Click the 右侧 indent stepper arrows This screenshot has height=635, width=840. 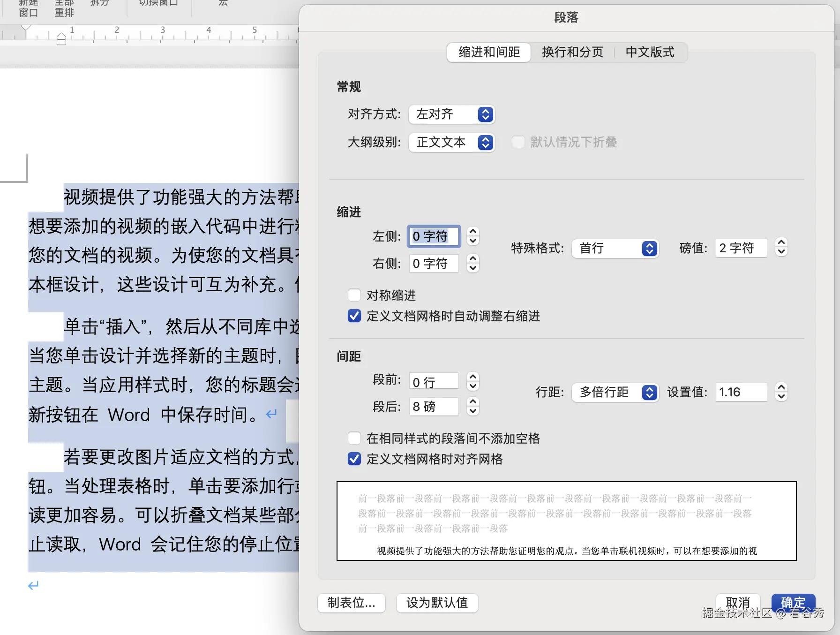(473, 264)
